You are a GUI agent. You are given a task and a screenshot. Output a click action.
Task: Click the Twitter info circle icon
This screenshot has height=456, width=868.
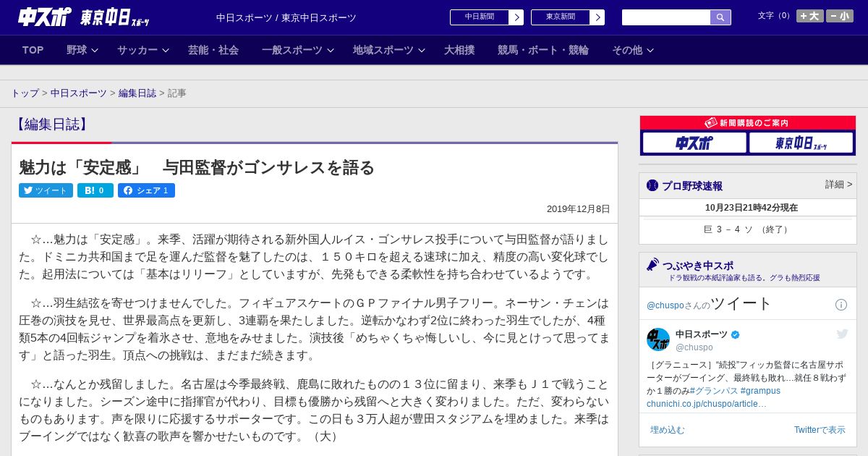pyautogui.click(x=841, y=305)
